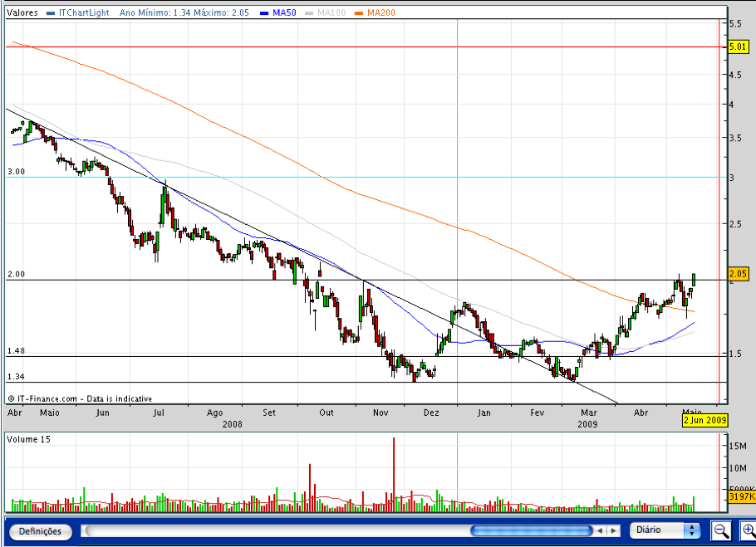Screen dimensions: 756x547
Task: Click the Dez month axis label
Action: (431, 413)
